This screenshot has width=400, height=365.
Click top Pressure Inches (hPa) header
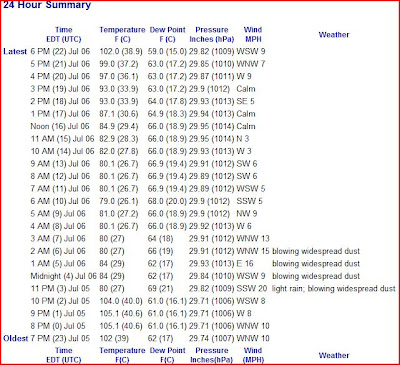tap(212, 35)
